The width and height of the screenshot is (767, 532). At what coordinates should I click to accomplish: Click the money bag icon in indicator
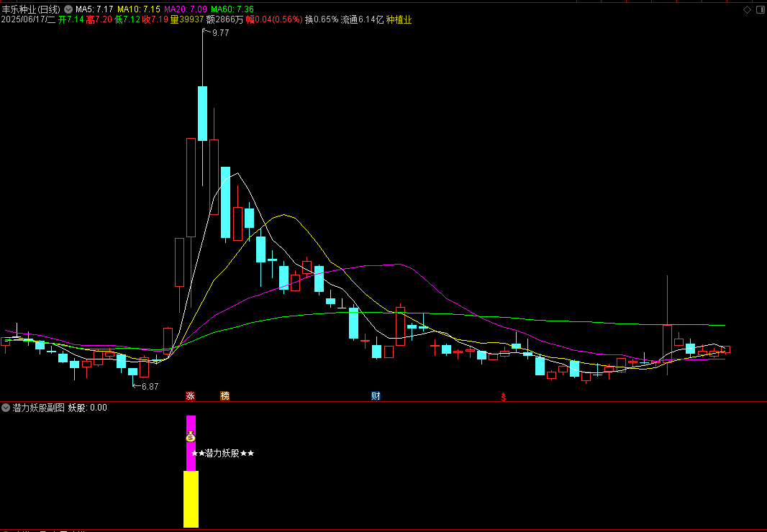coord(191,436)
